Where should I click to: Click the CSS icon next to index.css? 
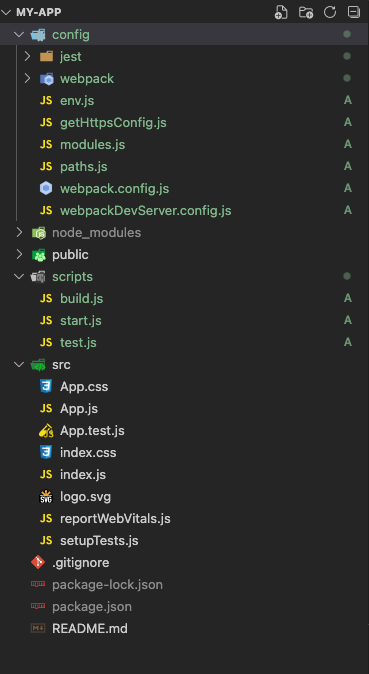pos(46,453)
